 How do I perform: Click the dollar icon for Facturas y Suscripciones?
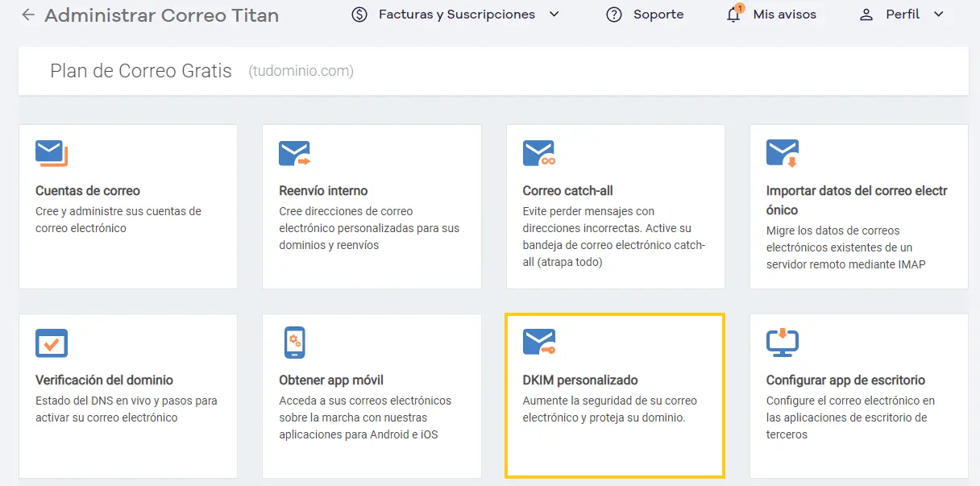[x=359, y=15]
